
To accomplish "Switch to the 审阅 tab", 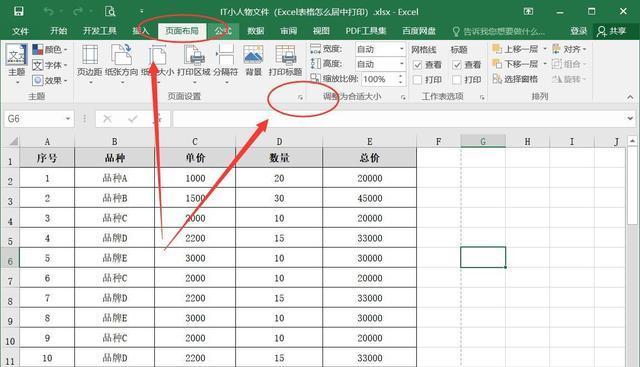I will pos(288,31).
